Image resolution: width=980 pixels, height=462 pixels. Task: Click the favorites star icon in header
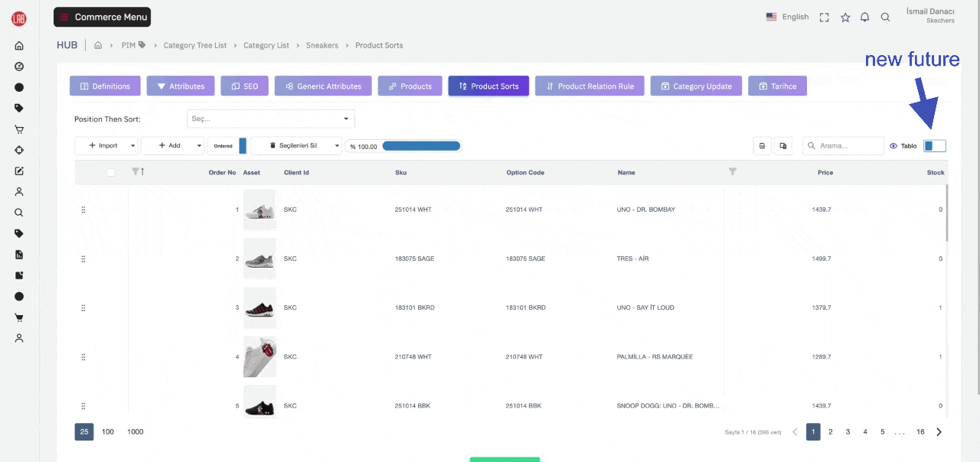845,17
